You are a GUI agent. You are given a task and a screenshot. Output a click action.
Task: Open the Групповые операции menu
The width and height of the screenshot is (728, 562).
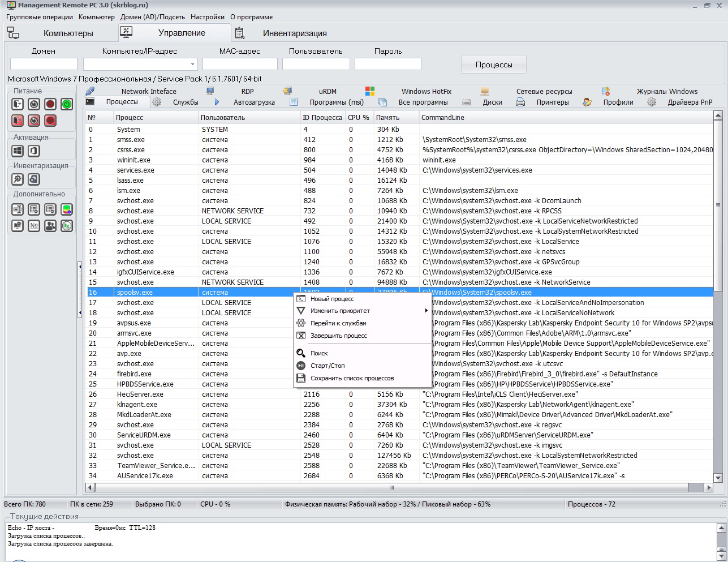pyautogui.click(x=40, y=17)
